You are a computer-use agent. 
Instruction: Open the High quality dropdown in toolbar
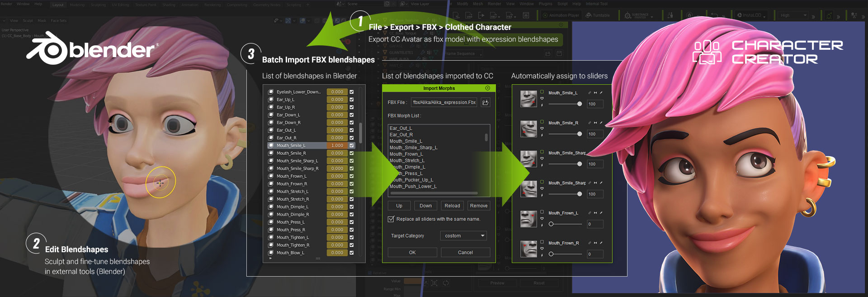pyautogui.click(x=793, y=15)
